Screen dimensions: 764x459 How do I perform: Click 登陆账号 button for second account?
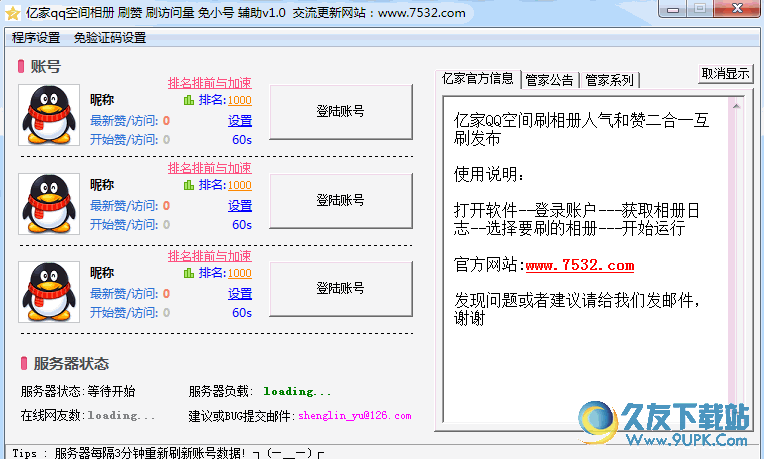[341, 200]
